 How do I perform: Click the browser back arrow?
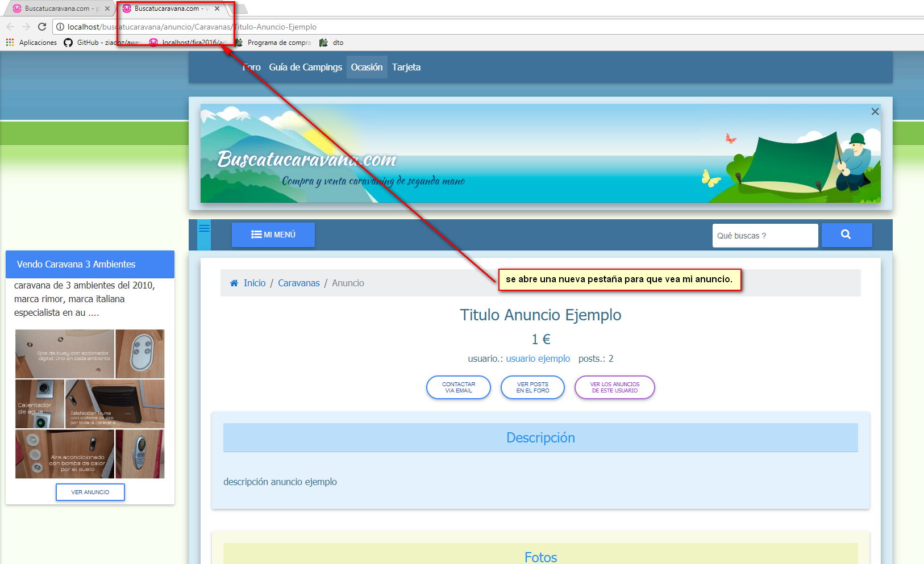(x=10, y=27)
